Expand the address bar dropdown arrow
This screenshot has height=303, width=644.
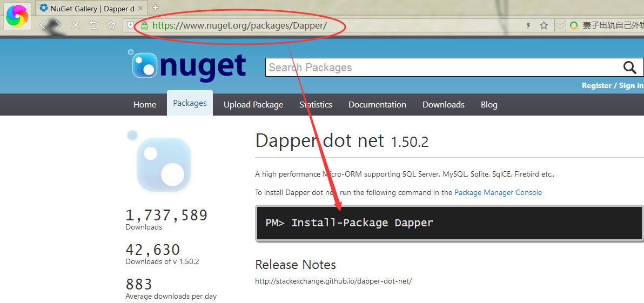click(560, 26)
